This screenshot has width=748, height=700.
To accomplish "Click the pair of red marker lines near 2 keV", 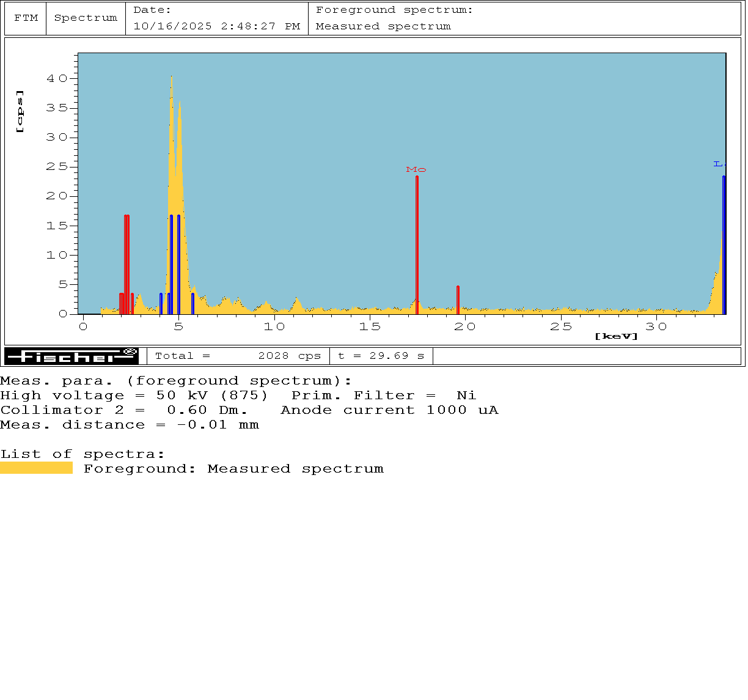I will 127,263.
